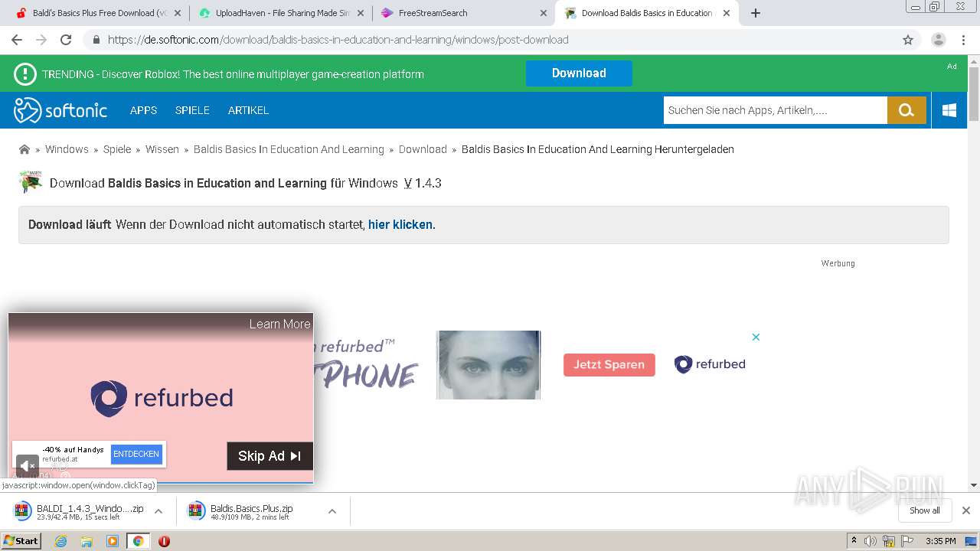The height and width of the screenshot is (551, 980).
Task: Click ENTDECKEN in the refurbed ad
Action: tap(136, 454)
